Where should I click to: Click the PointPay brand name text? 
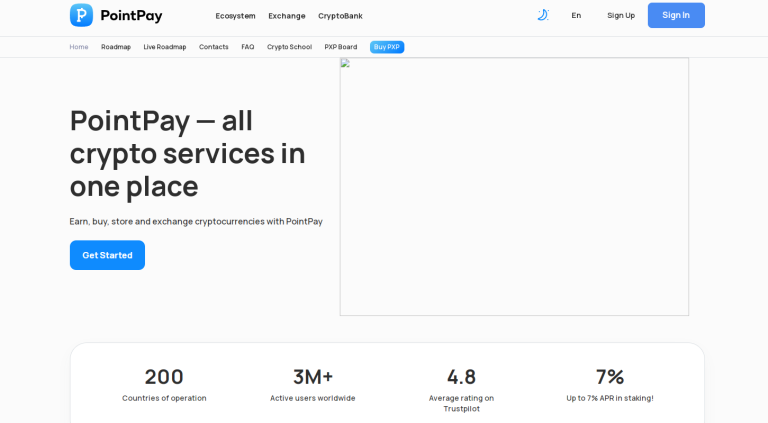click(x=131, y=16)
